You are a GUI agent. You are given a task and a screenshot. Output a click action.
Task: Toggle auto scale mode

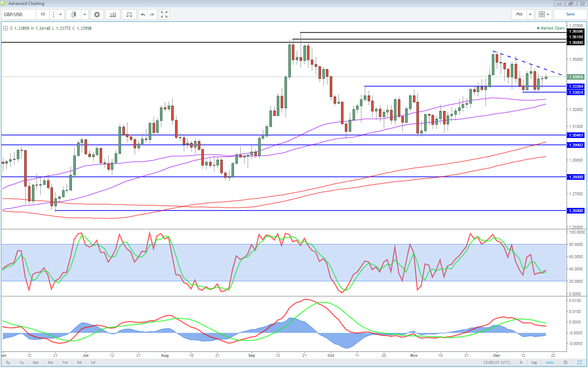coord(550,362)
